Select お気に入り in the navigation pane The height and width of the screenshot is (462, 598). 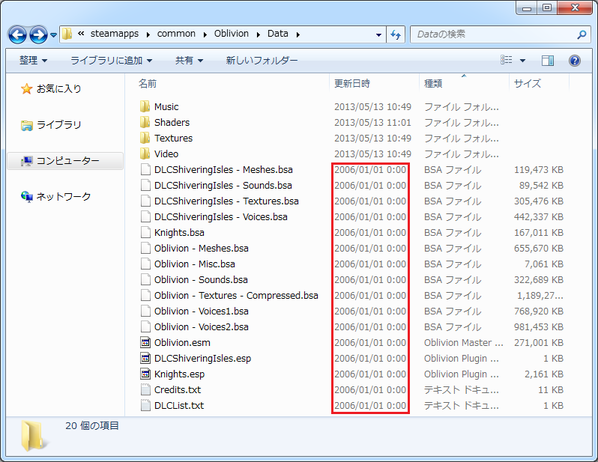coord(59,89)
